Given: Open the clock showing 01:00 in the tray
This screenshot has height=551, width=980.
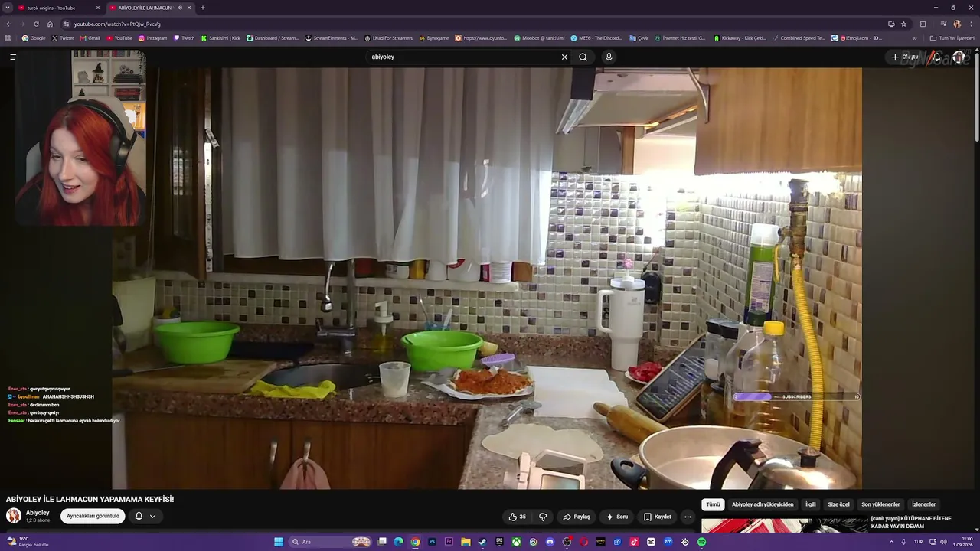Looking at the screenshot, I should [962, 542].
